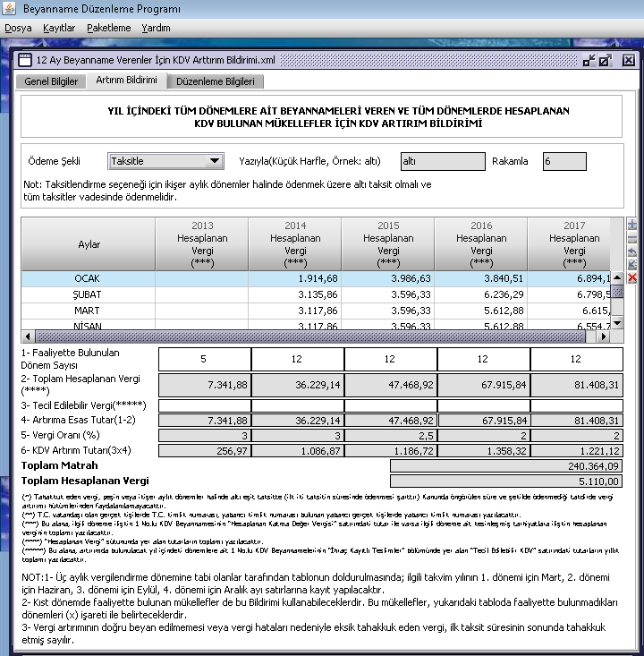Click the document icon of the KDV Arttırım Bildirimi window
Image resolution: width=644 pixels, height=656 pixels.
pyautogui.click(x=25, y=60)
